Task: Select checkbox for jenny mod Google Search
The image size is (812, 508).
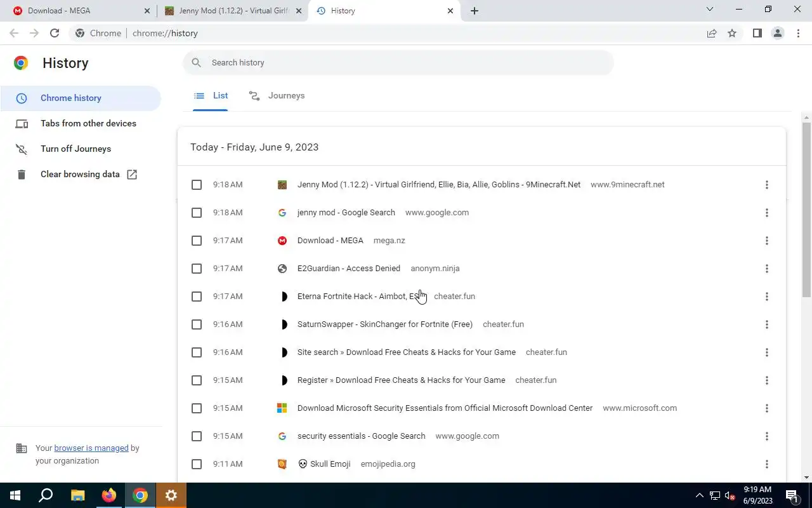Action: (x=197, y=213)
